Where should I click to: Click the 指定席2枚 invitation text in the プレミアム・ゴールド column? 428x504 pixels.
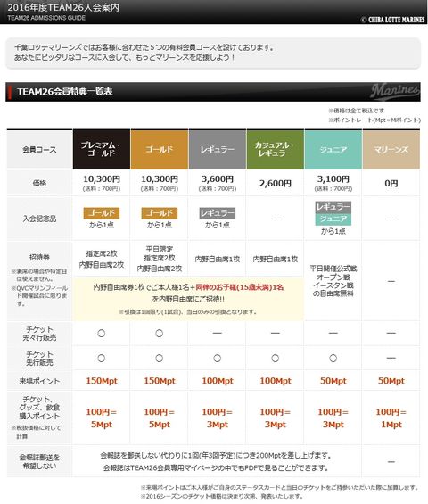(x=102, y=253)
